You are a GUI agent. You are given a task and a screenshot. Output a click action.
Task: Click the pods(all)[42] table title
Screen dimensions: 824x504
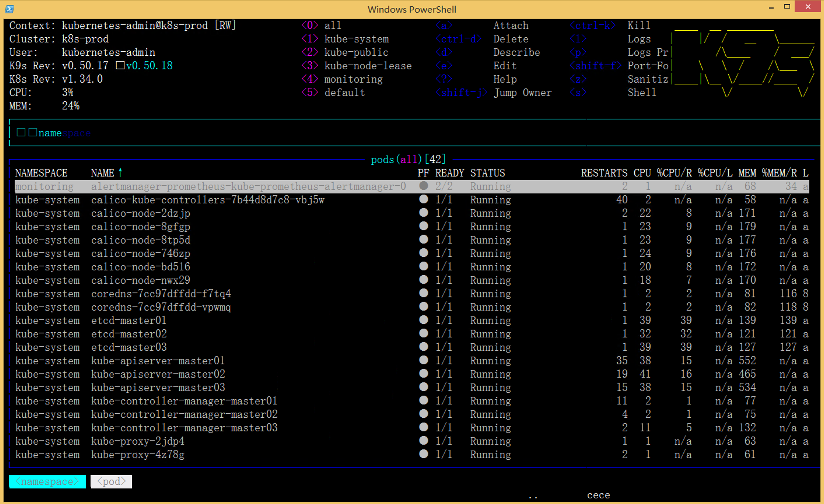pos(408,160)
